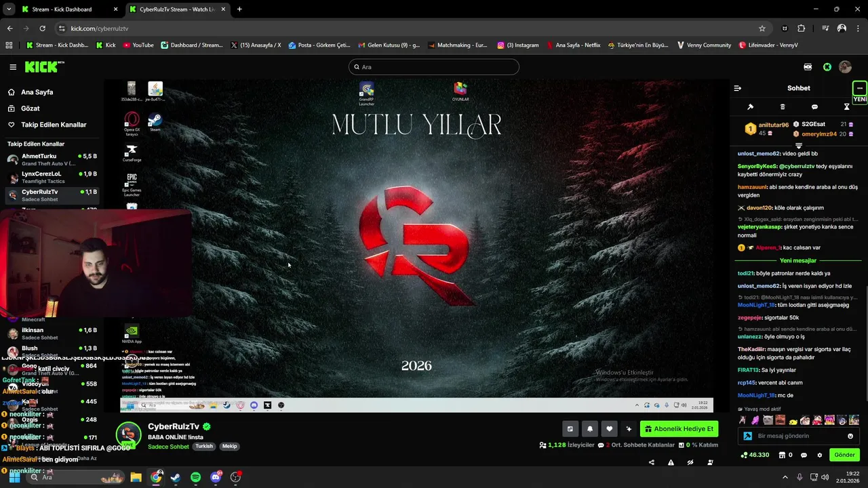Open a new browser tab

click(239, 9)
